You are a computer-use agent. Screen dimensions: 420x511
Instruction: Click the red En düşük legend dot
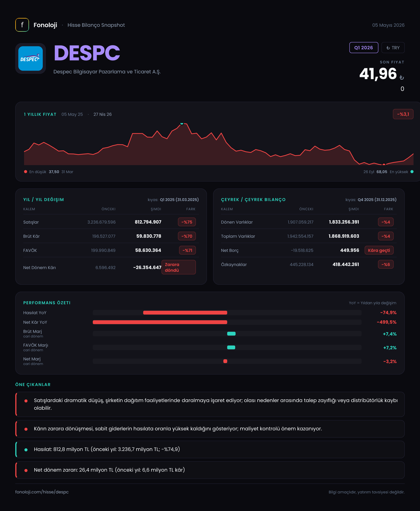coord(25,172)
